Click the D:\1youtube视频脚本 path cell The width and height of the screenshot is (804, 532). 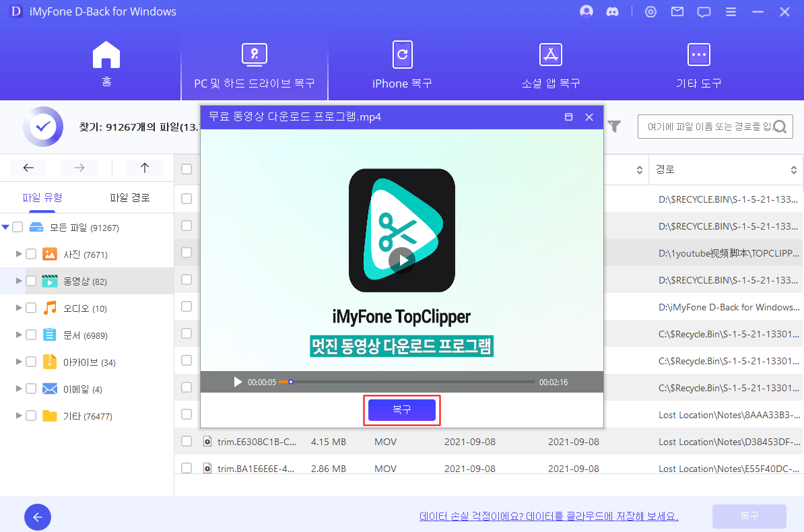click(x=728, y=253)
